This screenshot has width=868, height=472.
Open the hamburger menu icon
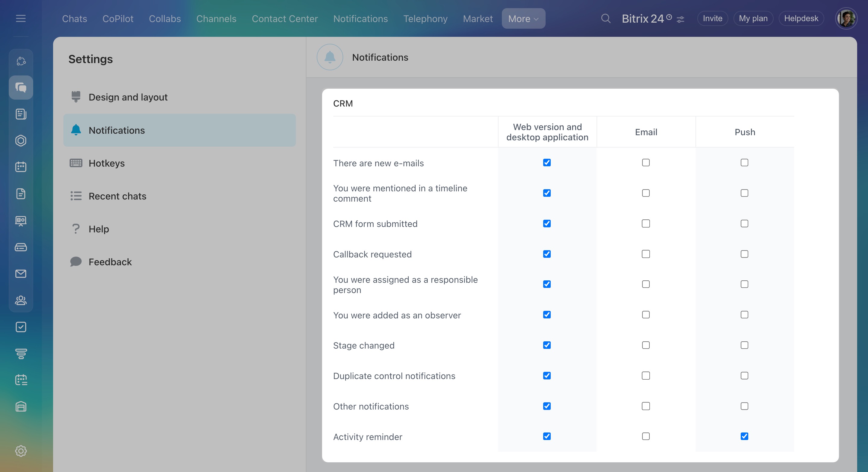pyautogui.click(x=21, y=18)
